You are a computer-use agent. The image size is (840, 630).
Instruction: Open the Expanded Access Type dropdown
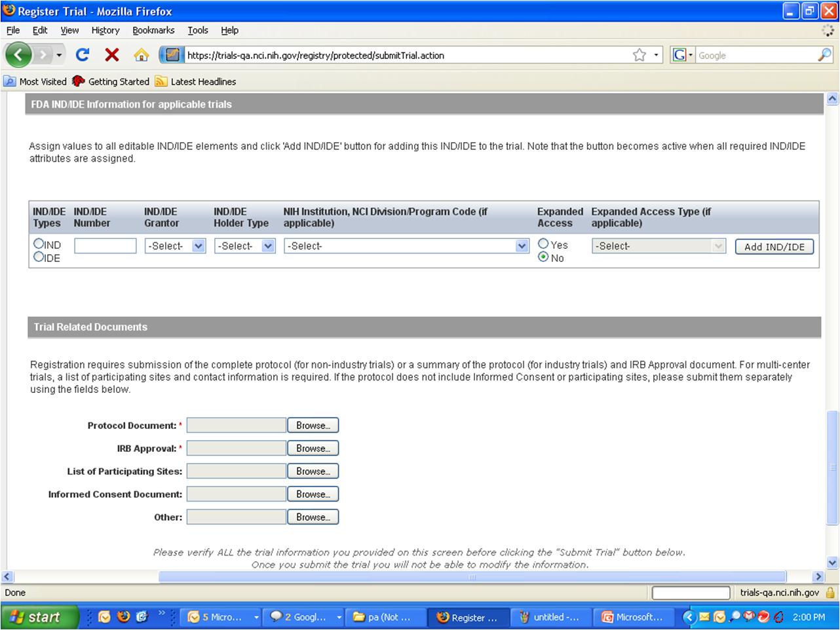click(659, 246)
